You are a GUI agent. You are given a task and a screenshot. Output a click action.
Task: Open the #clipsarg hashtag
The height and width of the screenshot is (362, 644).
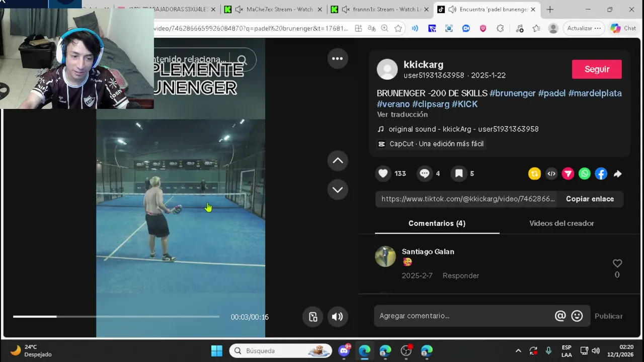431,104
